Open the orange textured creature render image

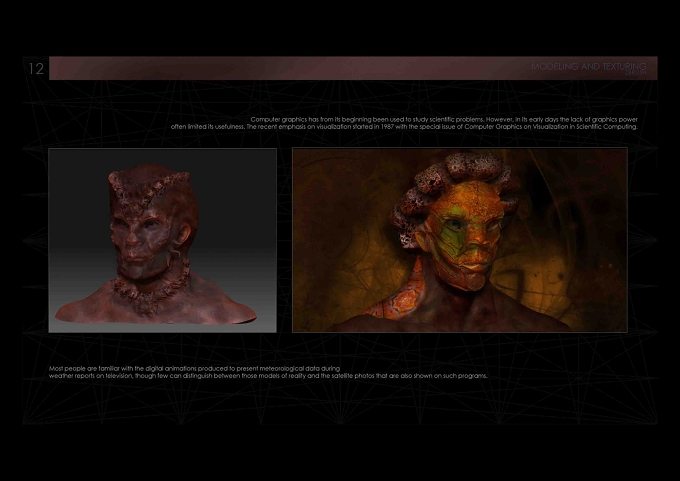point(460,240)
